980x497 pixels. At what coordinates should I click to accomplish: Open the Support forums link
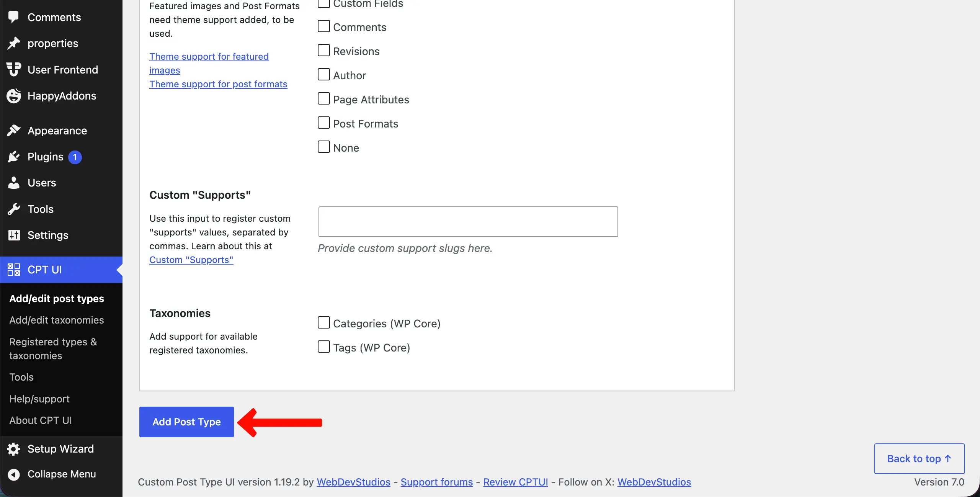coord(437,482)
